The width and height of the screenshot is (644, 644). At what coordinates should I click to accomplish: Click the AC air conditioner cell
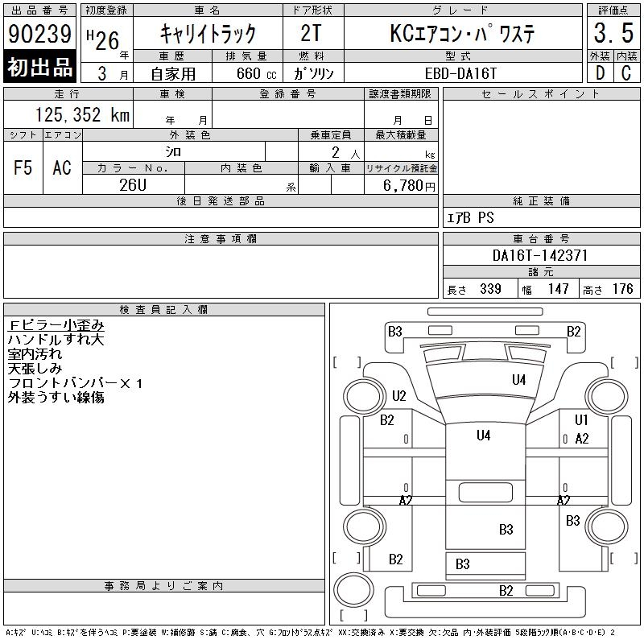coord(62,167)
